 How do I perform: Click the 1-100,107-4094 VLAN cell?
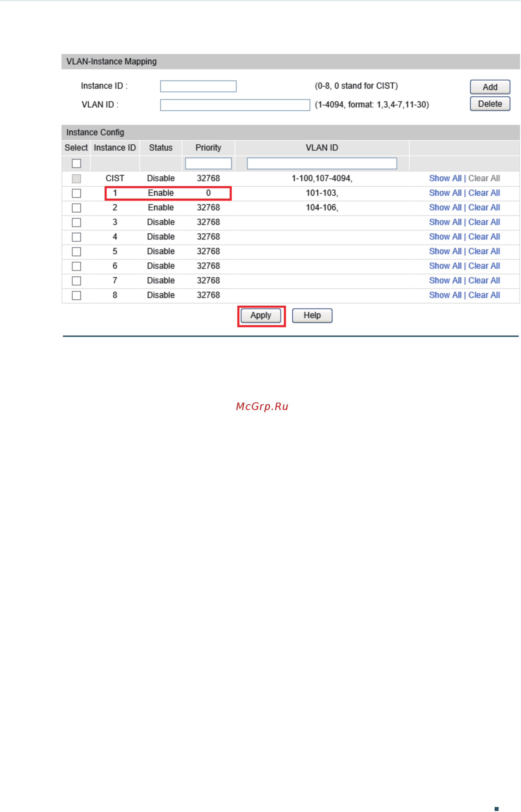[322, 178]
